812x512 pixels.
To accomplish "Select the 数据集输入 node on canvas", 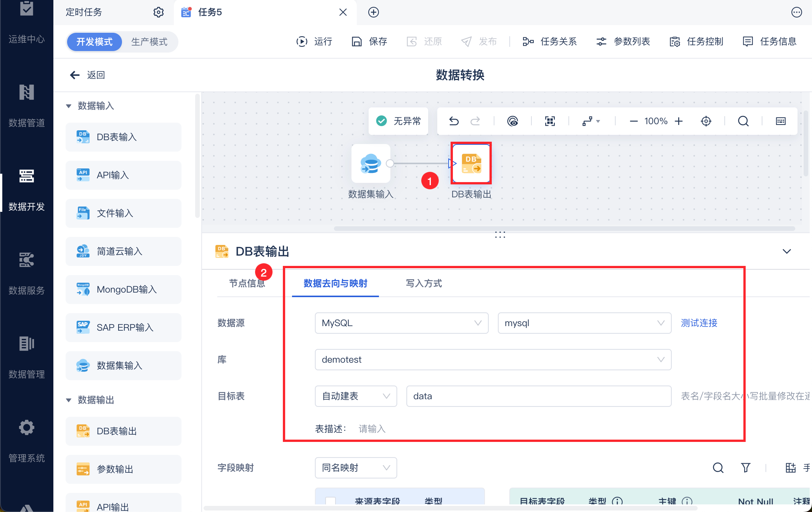I will 371,163.
